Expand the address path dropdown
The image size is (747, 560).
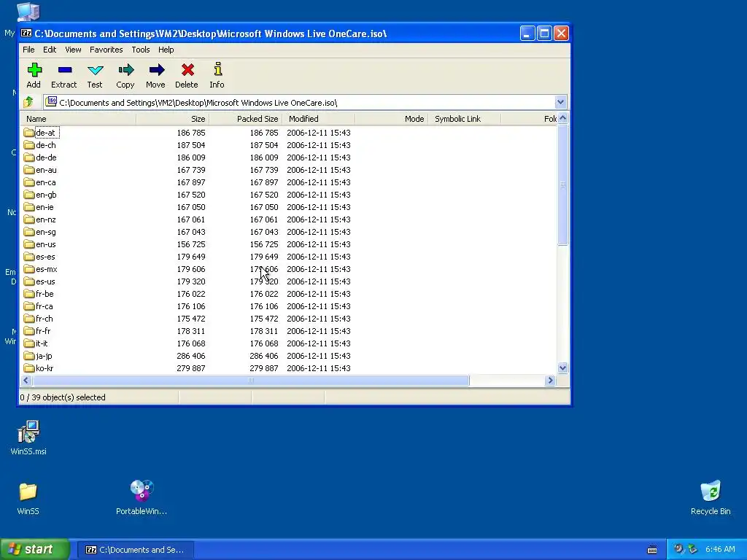click(x=560, y=102)
